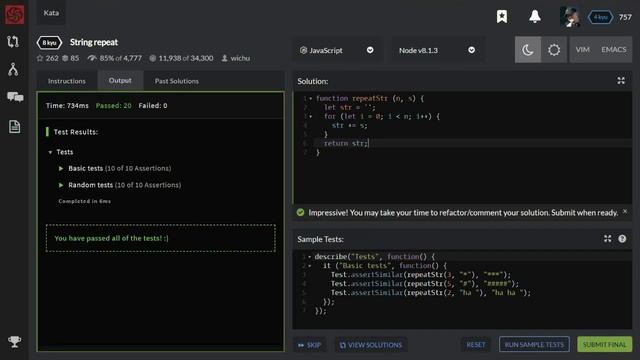This screenshot has width=640, height=360.
Task: Expand the Sample Tests editor to fullscreen
Action: pyautogui.click(x=607, y=239)
